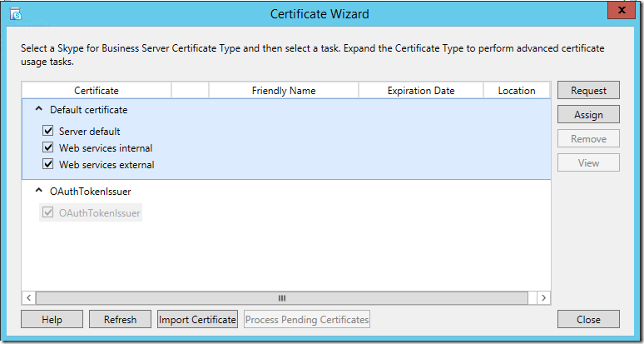Viewport: 644px width, 344px height.
Task: Collapse the OAuthTokenIssuer group arrow
Action: 38,191
